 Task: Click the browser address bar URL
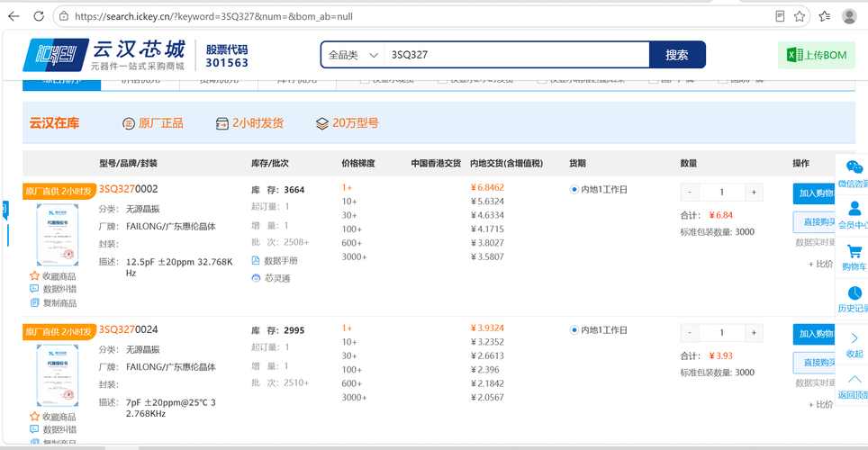(x=213, y=16)
